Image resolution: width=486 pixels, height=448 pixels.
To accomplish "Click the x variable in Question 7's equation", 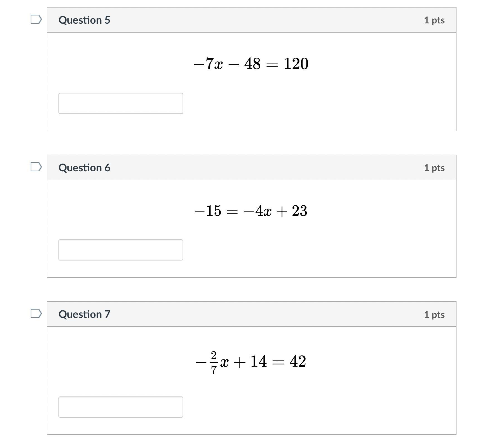I will (224, 362).
